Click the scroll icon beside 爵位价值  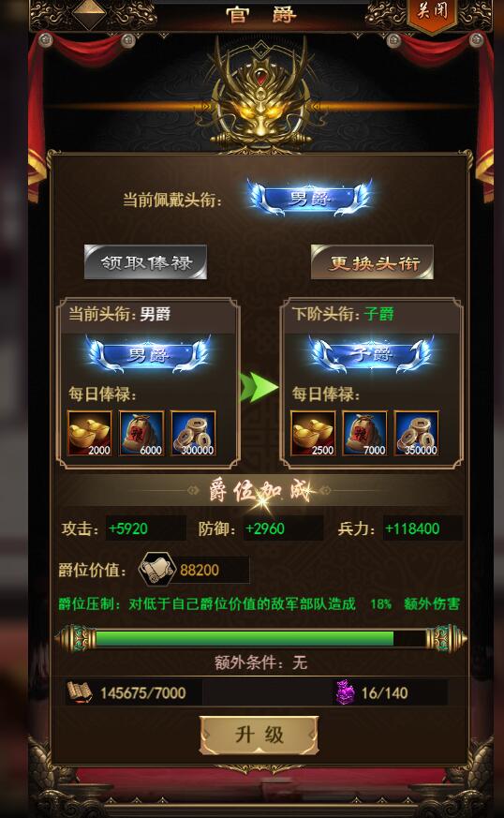click(x=157, y=569)
